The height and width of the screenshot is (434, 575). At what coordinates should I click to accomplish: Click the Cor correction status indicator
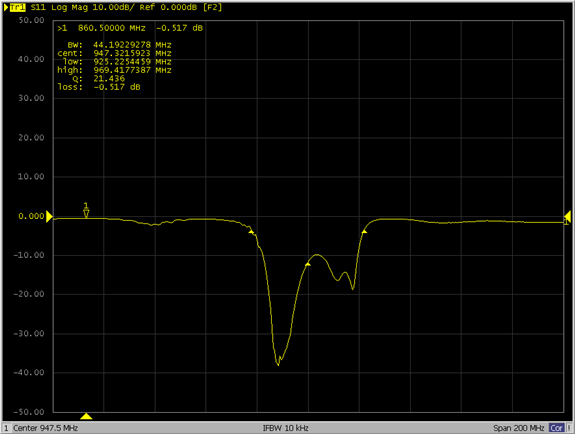pyautogui.click(x=557, y=428)
